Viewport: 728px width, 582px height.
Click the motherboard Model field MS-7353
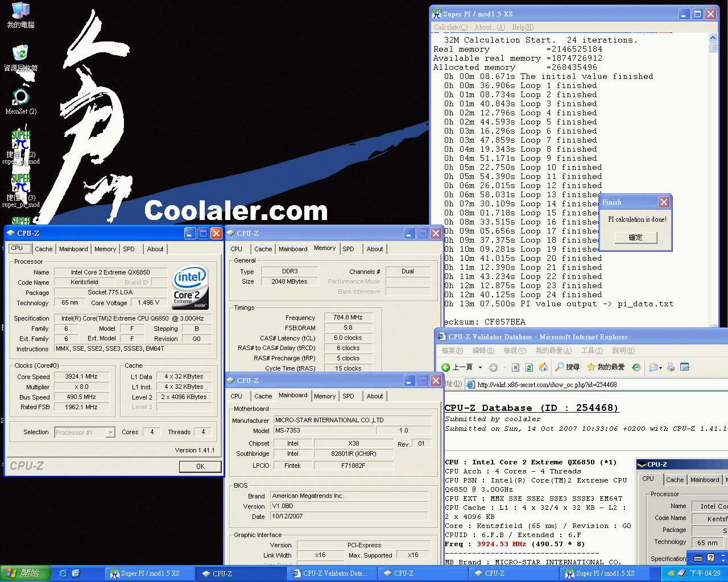coord(324,430)
